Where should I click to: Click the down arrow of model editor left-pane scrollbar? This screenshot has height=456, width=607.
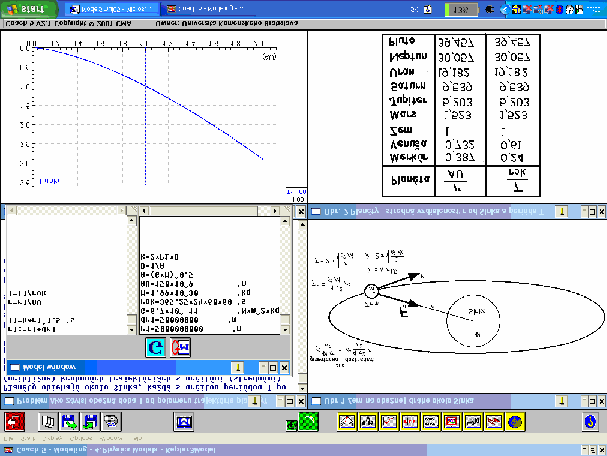point(132,330)
